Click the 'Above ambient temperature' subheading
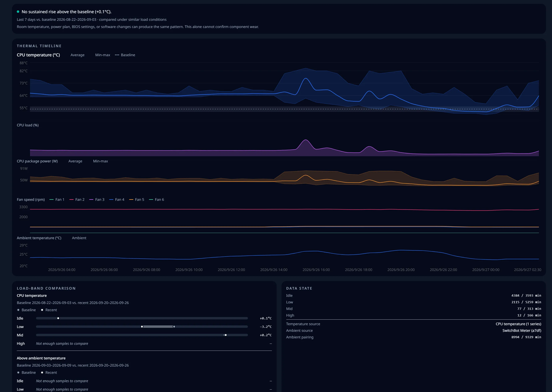This screenshot has width=552, height=392. (41, 358)
